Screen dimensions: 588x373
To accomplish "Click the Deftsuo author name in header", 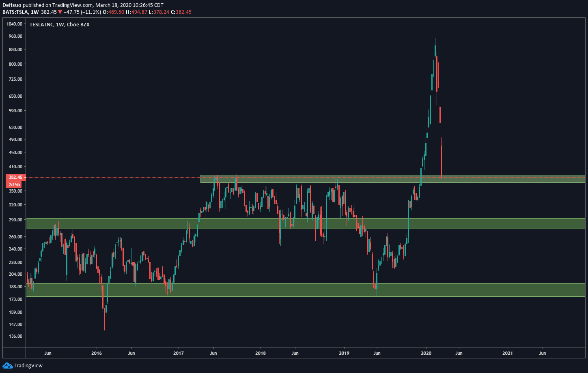I will [12, 5].
